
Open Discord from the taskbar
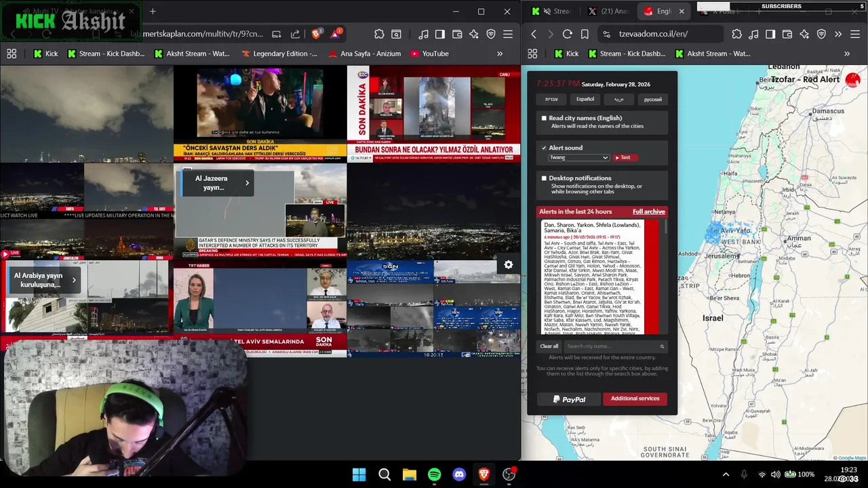click(x=459, y=474)
